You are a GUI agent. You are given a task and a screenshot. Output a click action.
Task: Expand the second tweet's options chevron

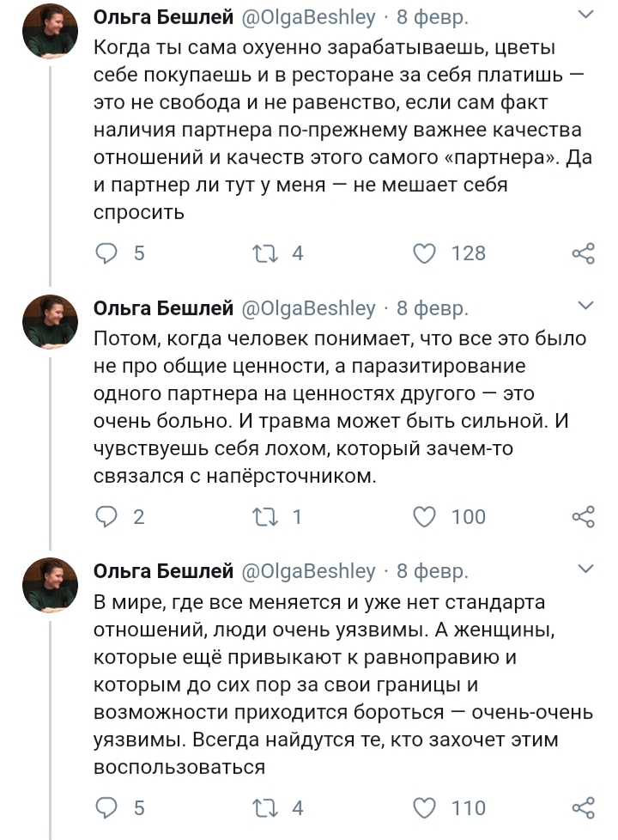[x=585, y=306]
